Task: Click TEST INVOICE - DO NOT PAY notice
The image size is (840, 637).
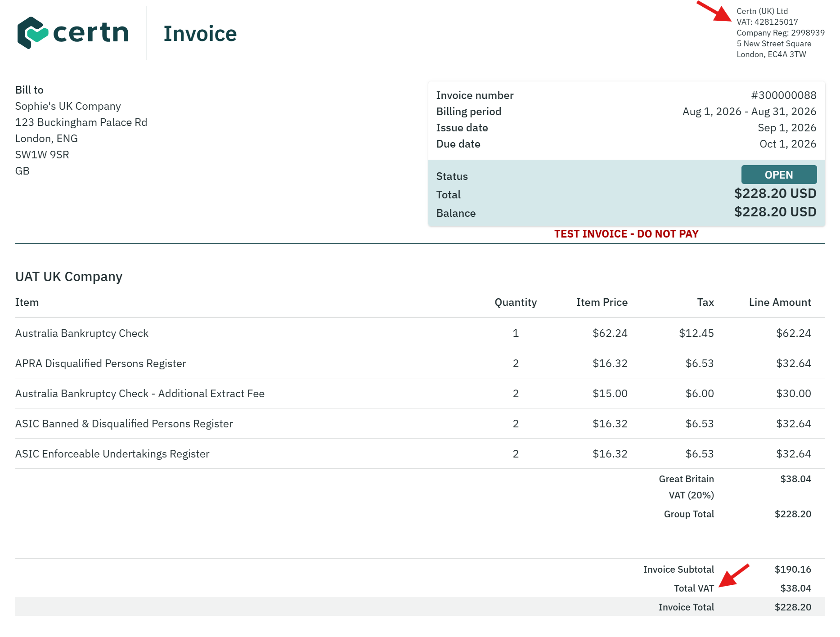Action: 626,234
